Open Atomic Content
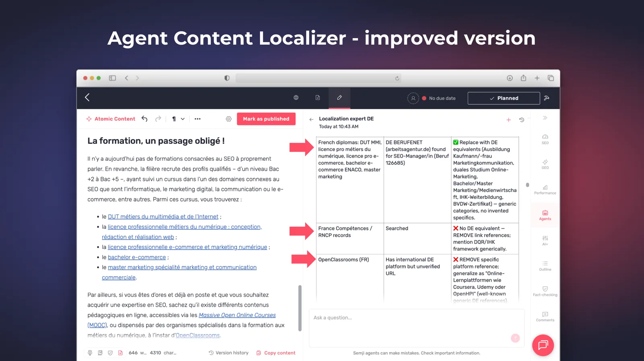Image resolution: width=644 pixels, height=361 pixels. [x=111, y=119]
